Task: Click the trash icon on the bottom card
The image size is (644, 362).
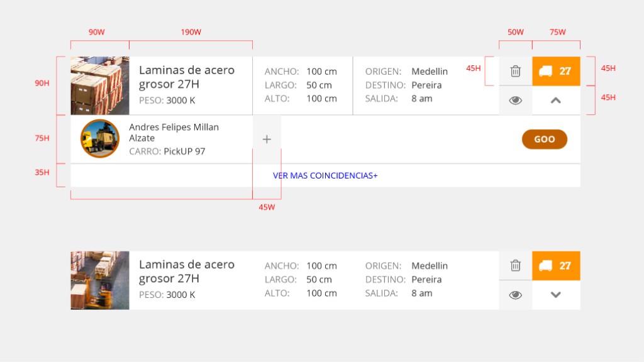Action: (515, 265)
